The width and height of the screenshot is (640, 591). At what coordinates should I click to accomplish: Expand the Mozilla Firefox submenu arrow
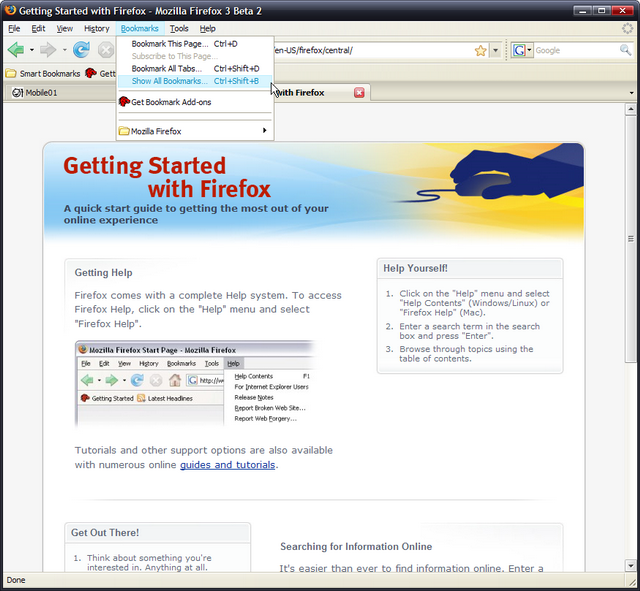pyautogui.click(x=264, y=131)
